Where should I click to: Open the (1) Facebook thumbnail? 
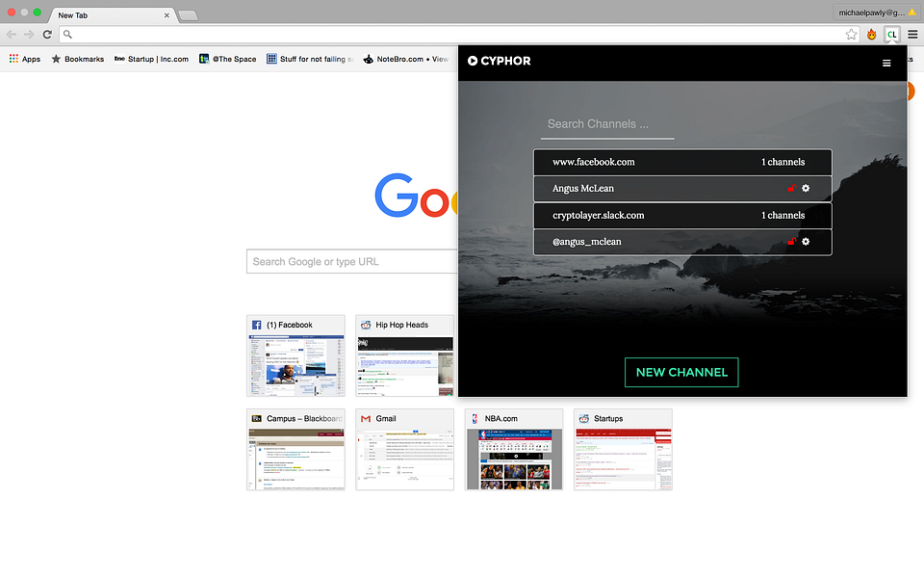tap(295, 355)
